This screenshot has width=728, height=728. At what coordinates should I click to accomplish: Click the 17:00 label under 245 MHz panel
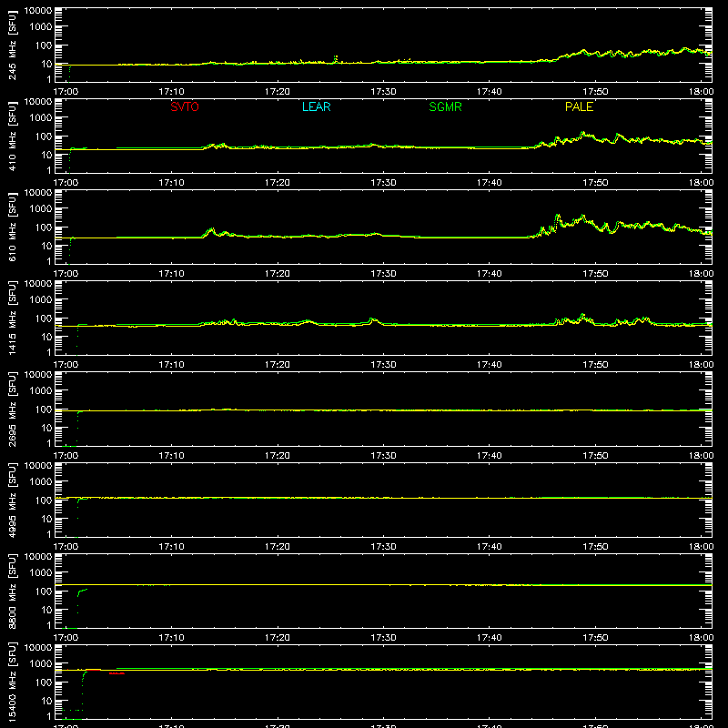[66, 92]
